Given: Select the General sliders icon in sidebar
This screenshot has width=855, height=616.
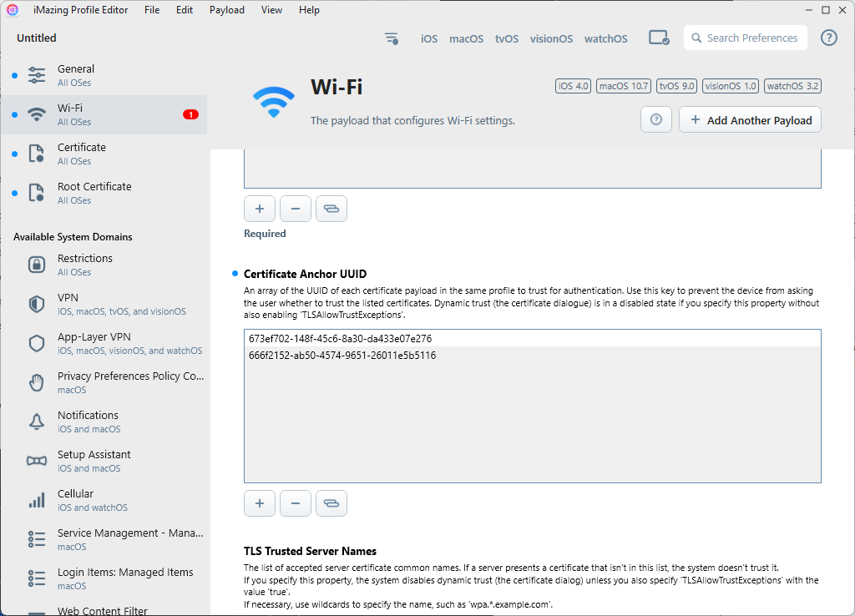Looking at the screenshot, I should 37,75.
